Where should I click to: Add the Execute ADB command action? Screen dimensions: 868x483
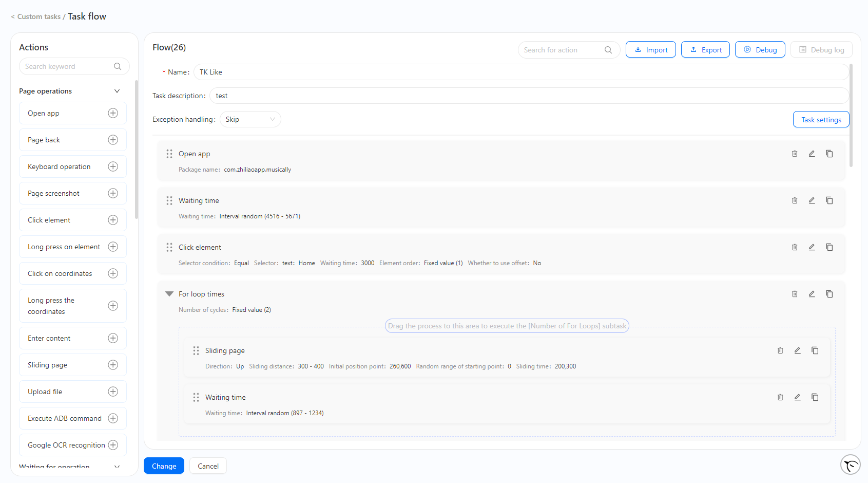pos(113,418)
